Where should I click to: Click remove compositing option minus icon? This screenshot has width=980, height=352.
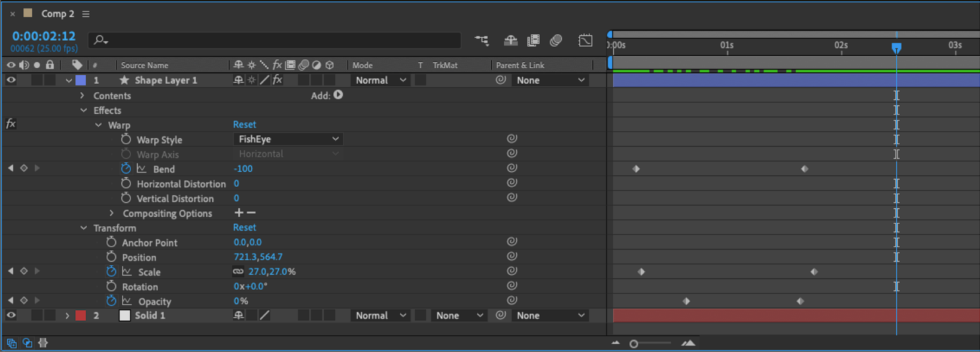251,213
